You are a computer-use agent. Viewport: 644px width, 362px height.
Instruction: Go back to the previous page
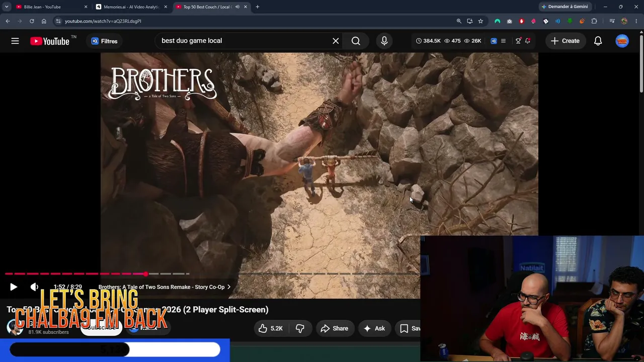tap(8, 21)
